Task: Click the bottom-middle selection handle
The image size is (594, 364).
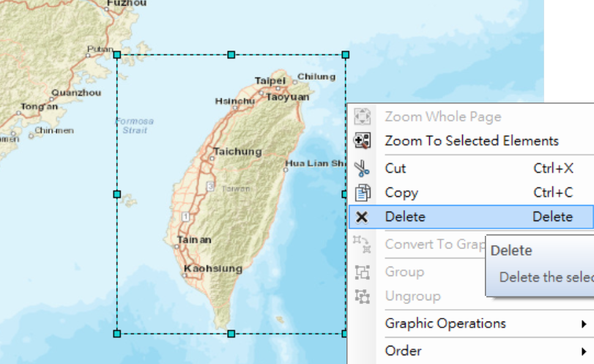Action: tap(231, 334)
